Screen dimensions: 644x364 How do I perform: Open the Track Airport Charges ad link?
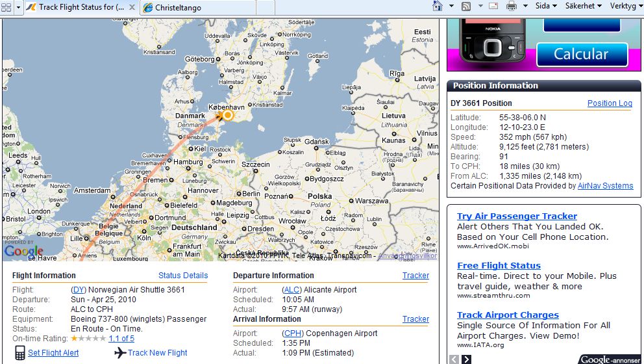(x=508, y=315)
